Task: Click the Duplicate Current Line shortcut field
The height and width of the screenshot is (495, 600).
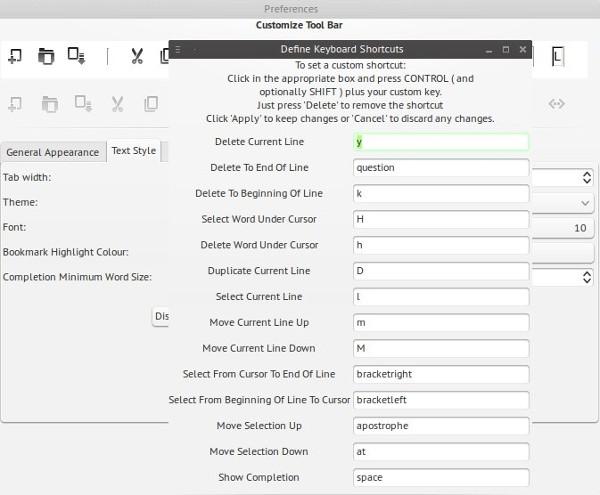Action: (x=441, y=271)
